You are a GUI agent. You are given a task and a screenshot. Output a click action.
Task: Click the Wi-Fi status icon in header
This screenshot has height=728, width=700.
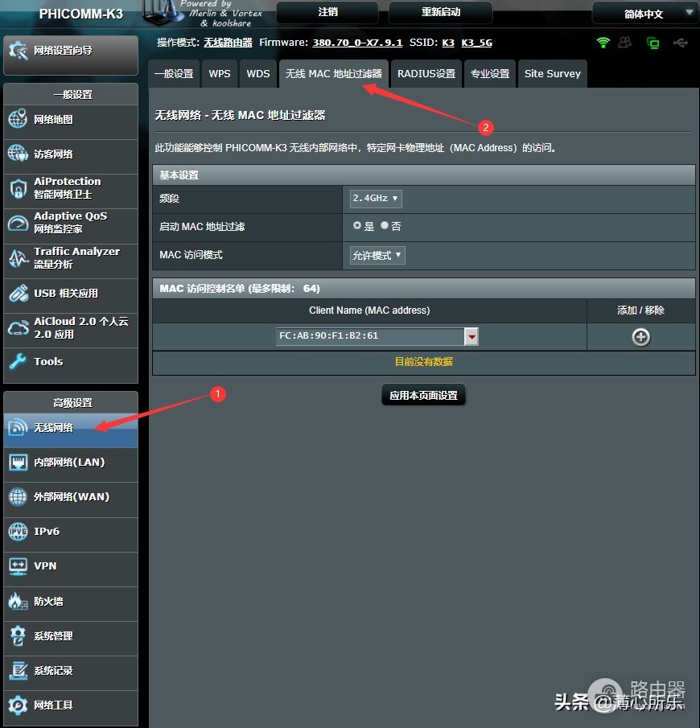click(603, 43)
